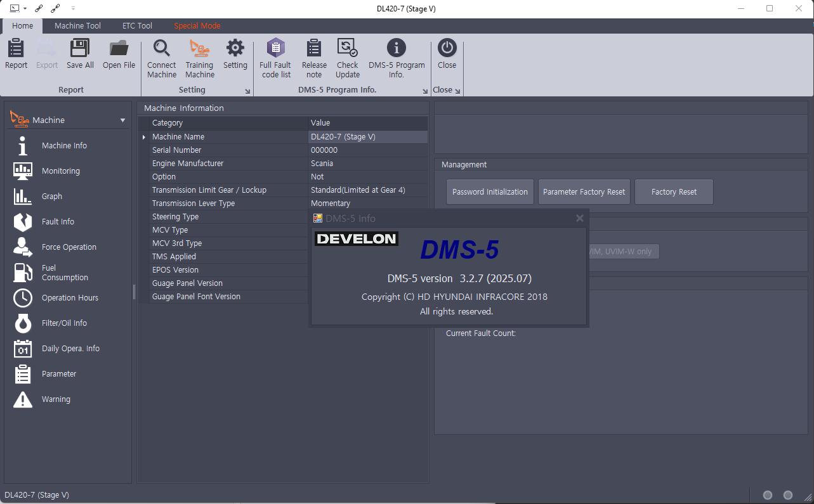Expand the Setting group launcher arrow
Image resolution: width=814 pixels, height=504 pixels.
point(247,91)
